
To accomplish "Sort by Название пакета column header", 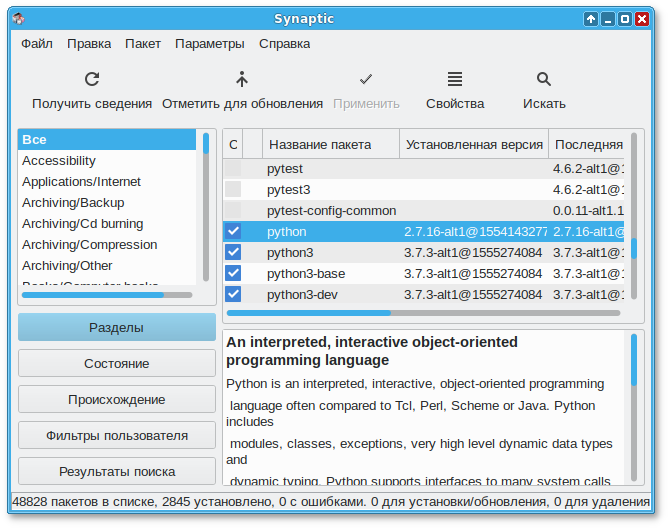I will [x=331, y=144].
